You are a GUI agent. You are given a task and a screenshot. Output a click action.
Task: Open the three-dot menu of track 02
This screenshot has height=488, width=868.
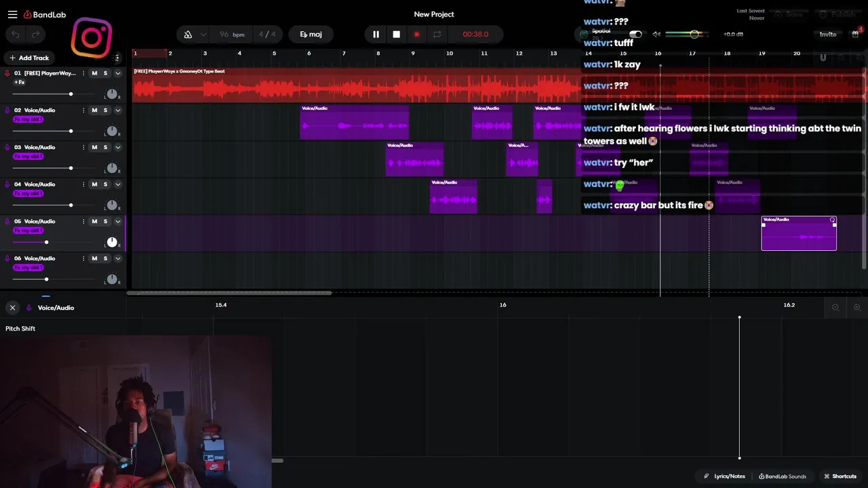coord(83,110)
